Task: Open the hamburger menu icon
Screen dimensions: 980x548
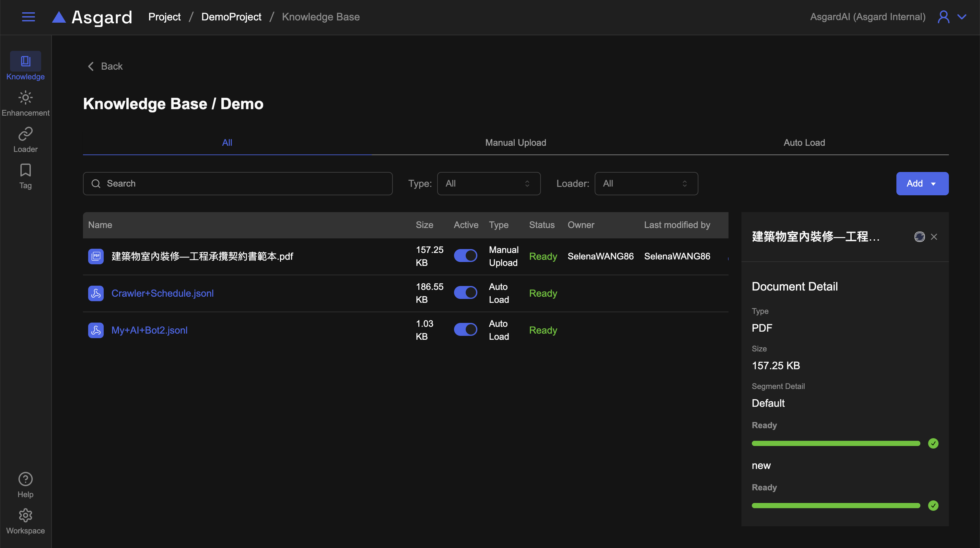Action: (28, 17)
